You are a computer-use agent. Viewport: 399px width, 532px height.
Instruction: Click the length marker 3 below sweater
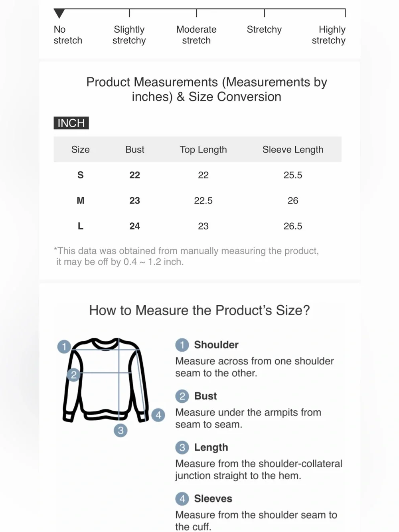[x=120, y=430]
